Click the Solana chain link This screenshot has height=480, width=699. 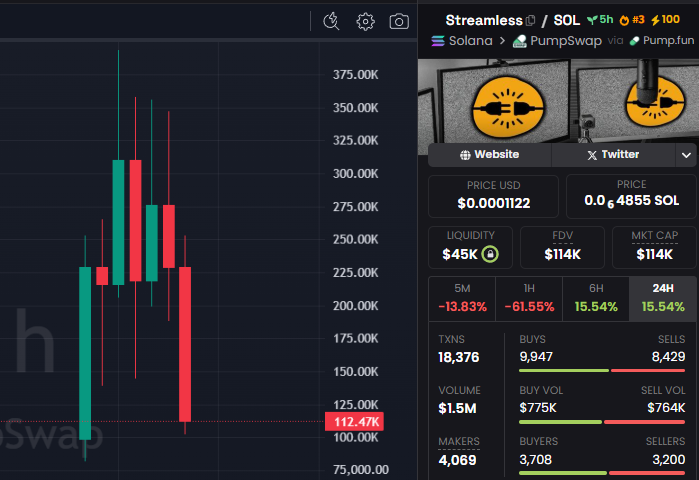(x=470, y=41)
